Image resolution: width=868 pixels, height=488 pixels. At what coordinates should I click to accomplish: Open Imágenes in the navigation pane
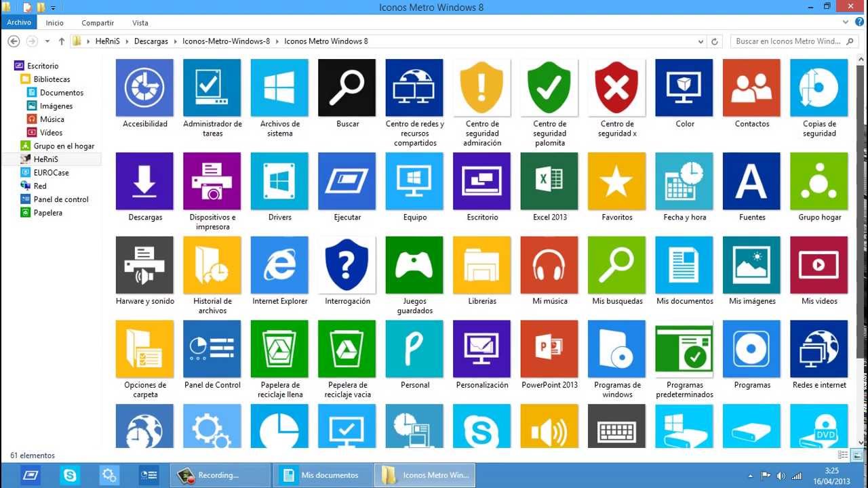[56, 106]
